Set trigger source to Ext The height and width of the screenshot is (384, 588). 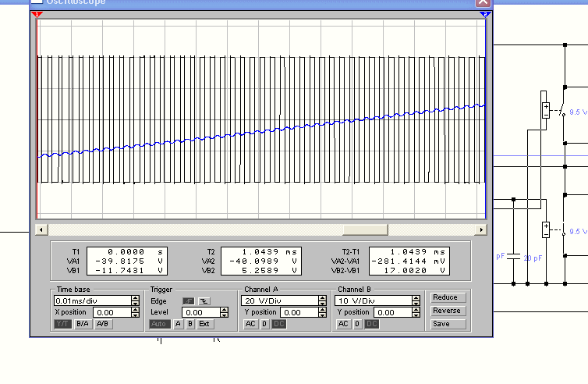[205, 324]
